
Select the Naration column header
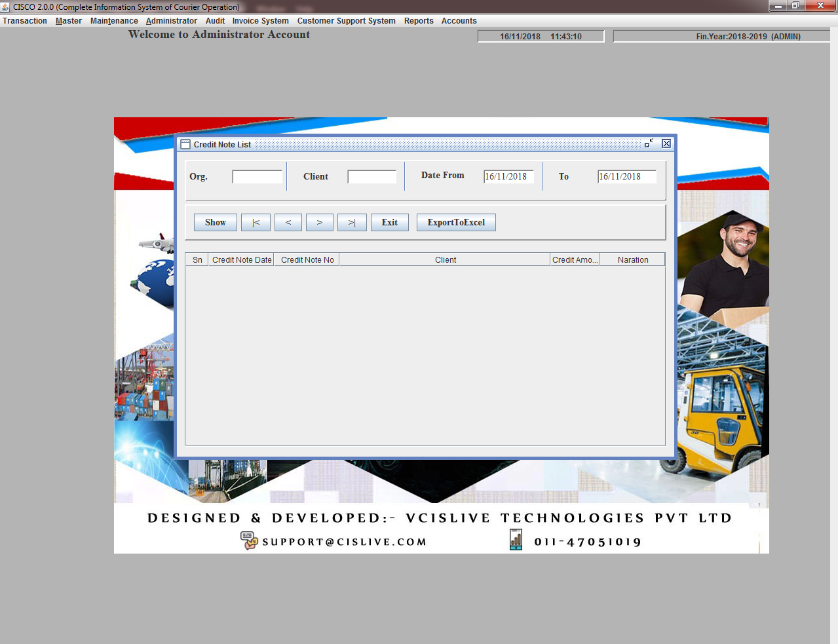pos(633,260)
